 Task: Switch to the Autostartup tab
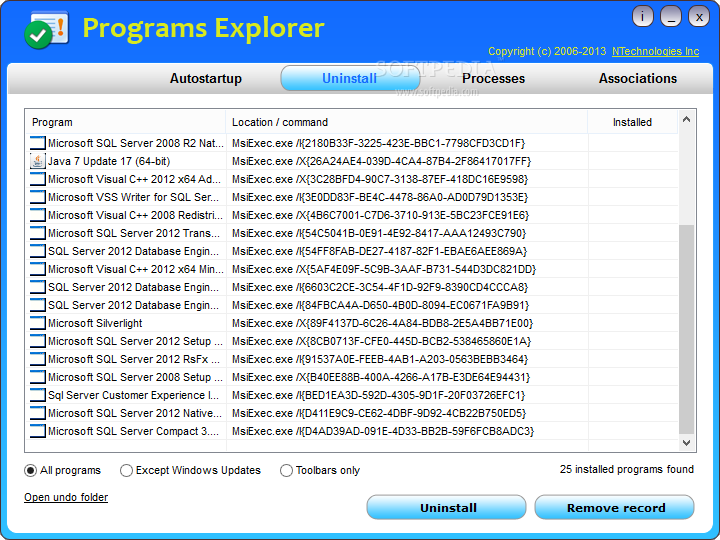[206, 79]
